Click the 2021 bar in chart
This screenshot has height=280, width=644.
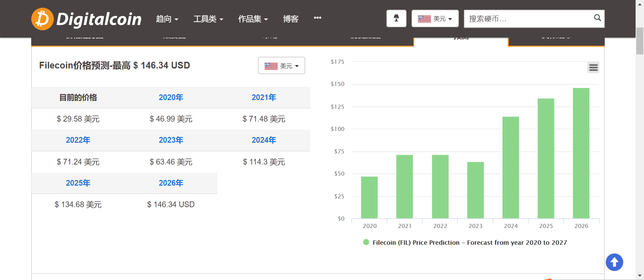click(405, 187)
